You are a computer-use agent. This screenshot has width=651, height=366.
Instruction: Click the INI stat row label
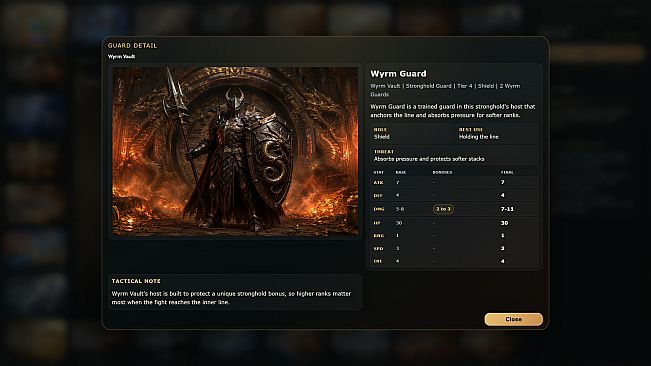[x=377, y=261]
